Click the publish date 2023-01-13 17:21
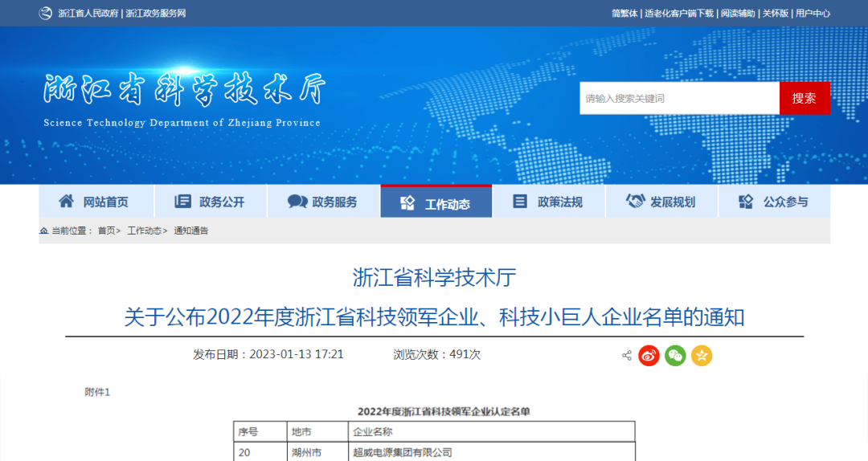The image size is (868, 461). click(296, 354)
